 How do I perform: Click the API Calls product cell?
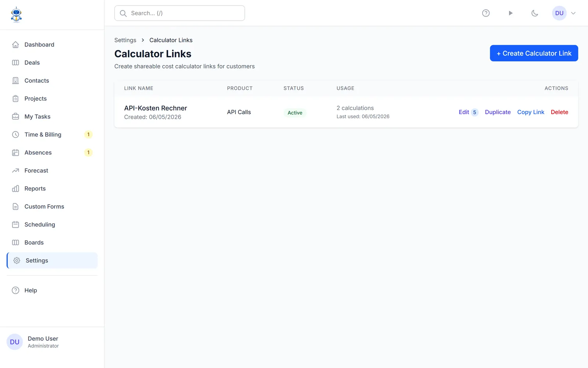coord(239,112)
